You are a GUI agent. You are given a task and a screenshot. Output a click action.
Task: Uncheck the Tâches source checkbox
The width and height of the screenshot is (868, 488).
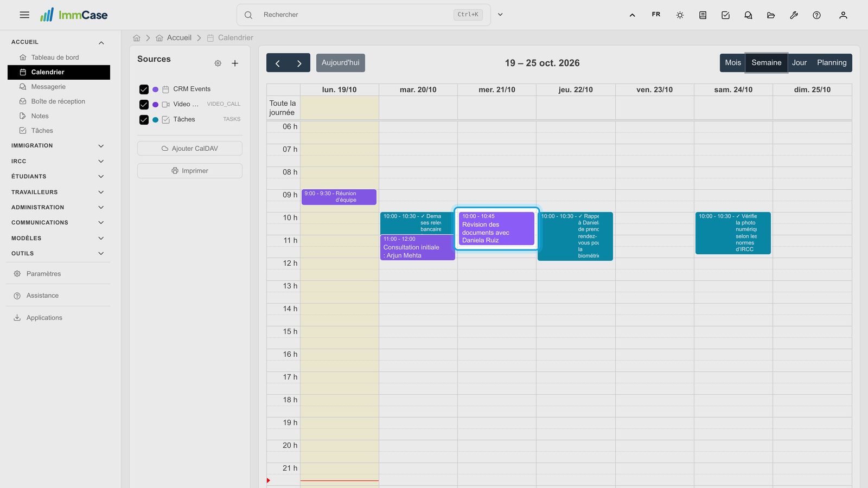point(144,120)
